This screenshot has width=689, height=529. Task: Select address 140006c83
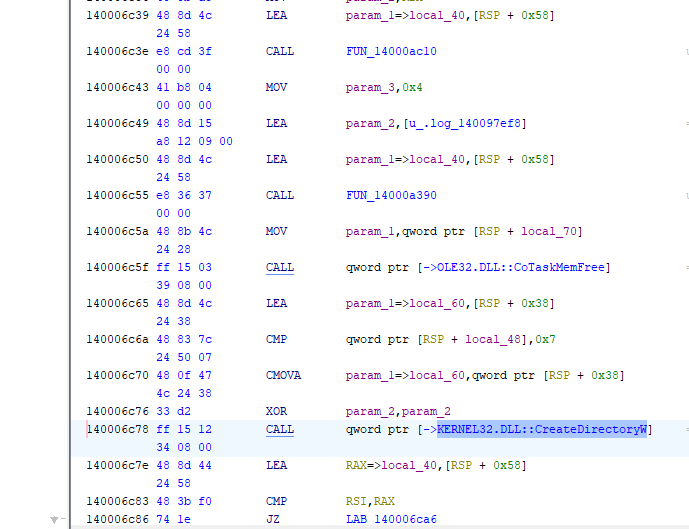click(x=117, y=501)
